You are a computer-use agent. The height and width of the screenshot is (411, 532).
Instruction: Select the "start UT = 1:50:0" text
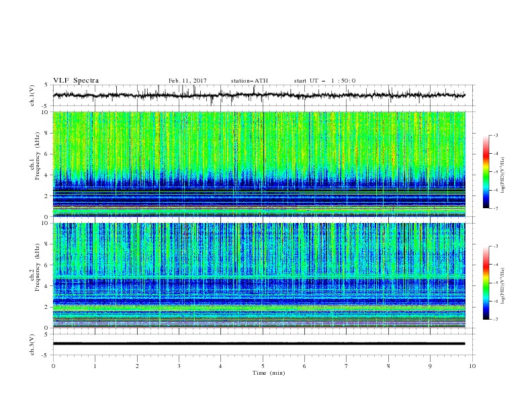[x=324, y=81]
